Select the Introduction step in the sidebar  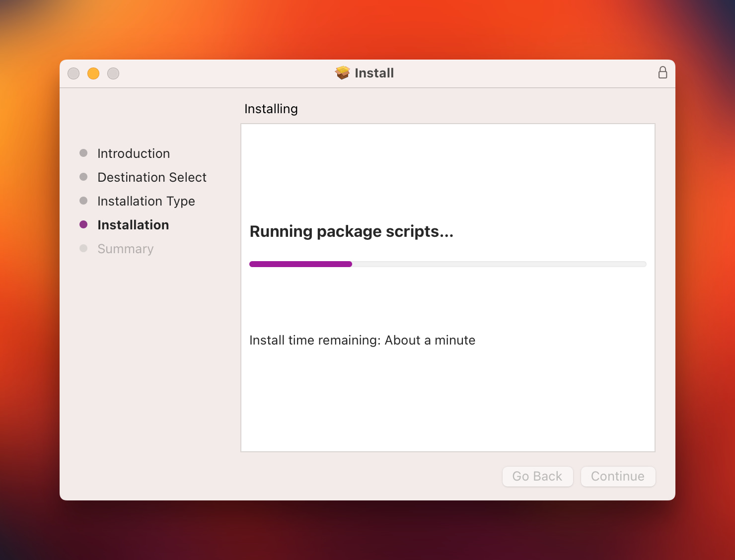click(134, 153)
